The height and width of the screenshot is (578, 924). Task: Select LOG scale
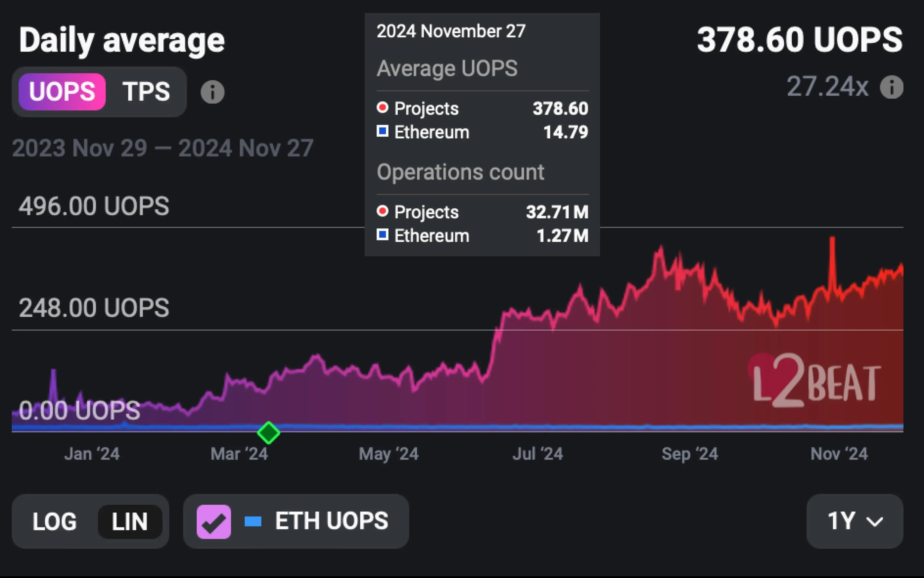54,521
